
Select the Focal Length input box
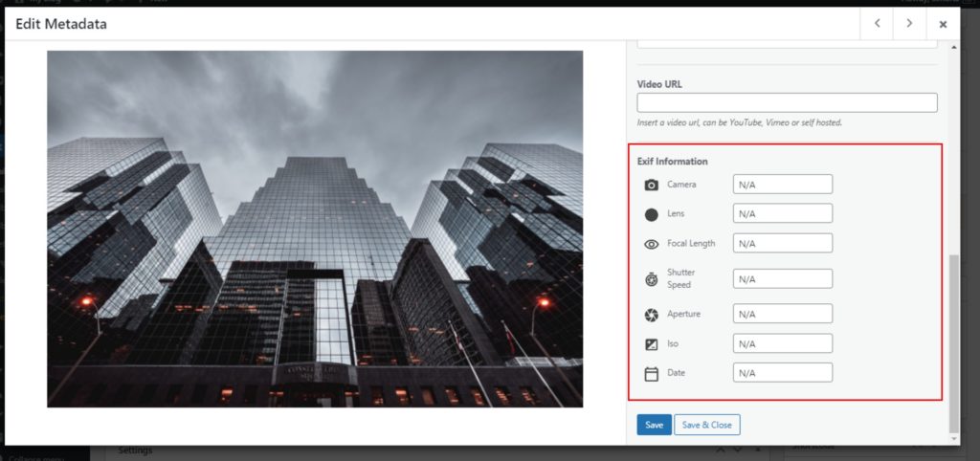pyautogui.click(x=782, y=244)
